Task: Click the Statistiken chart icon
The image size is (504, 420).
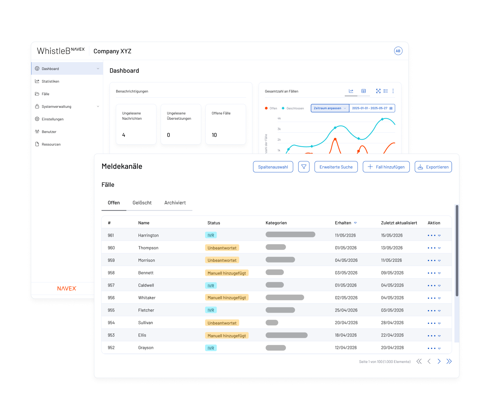Action: pyautogui.click(x=37, y=81)
